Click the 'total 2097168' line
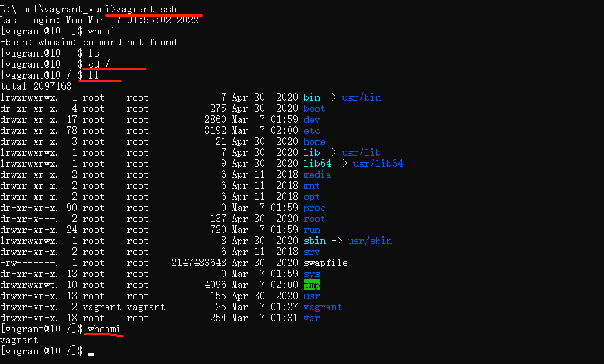 [x=36, y=86]
